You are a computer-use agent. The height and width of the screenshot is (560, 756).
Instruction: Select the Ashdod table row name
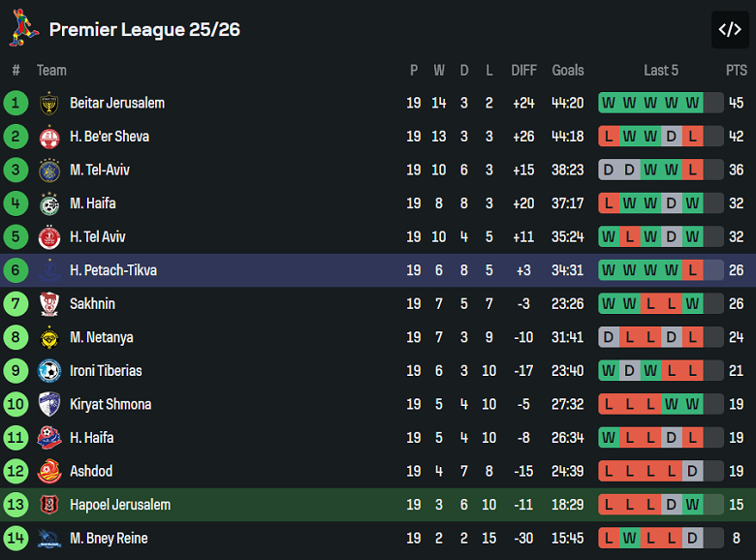[x=91, y=472]
